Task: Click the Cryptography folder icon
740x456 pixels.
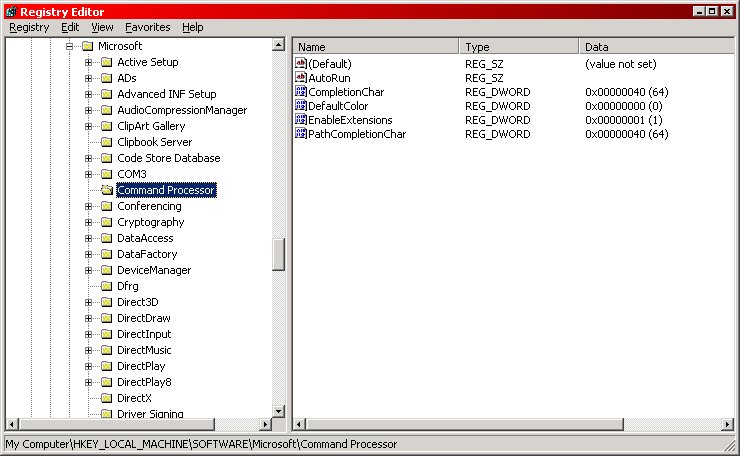Action: tap(107, 222)
